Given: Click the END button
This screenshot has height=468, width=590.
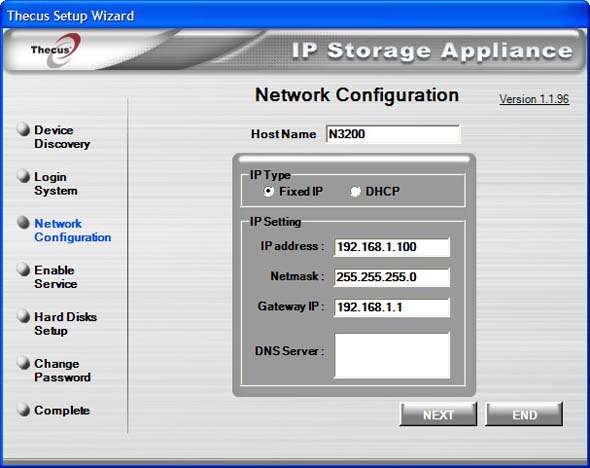Looking at the screenshot, I should click(524, 415).
